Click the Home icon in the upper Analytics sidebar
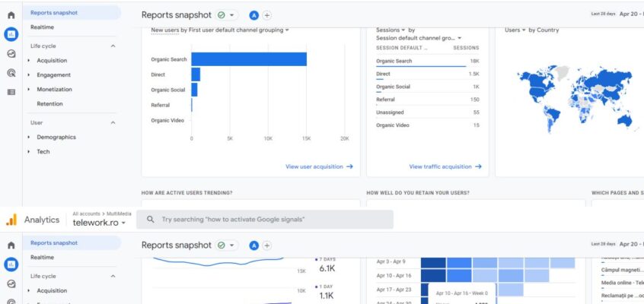Screen dimensions: 644x304 [11, 15]
